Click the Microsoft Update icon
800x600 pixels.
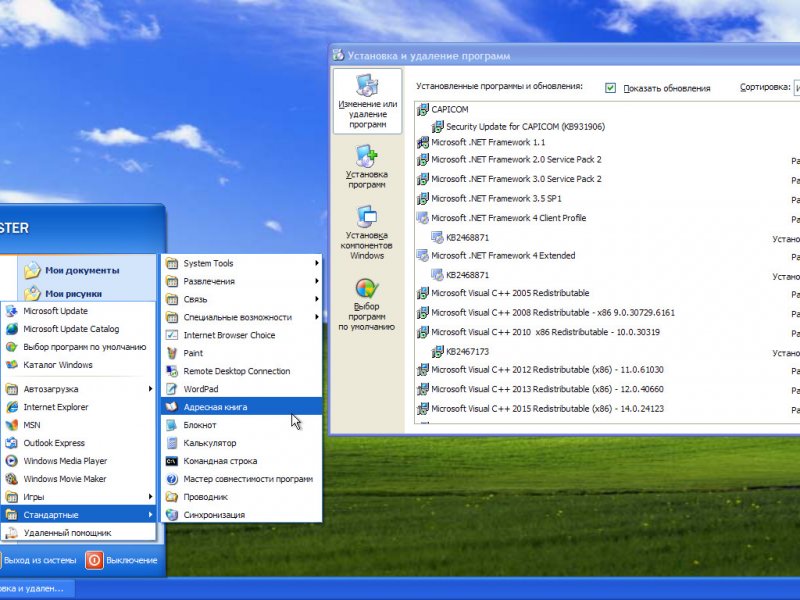pos(12,311)
